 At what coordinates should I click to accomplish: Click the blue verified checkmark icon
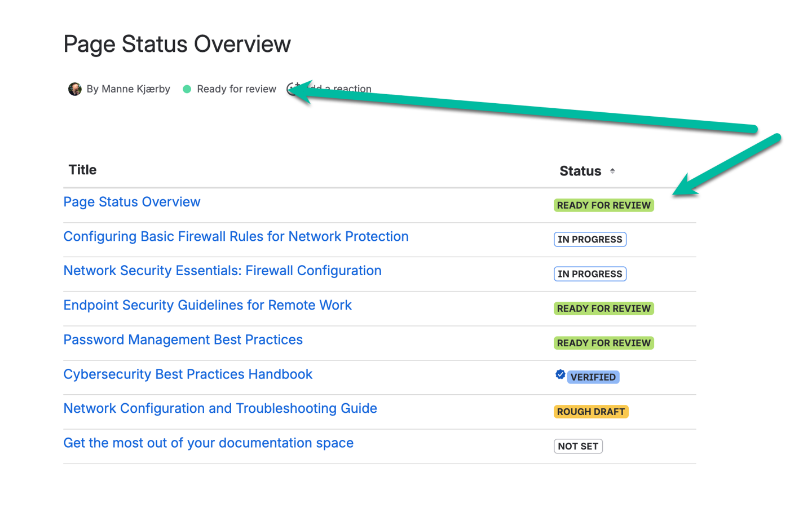tap(560, 374)
